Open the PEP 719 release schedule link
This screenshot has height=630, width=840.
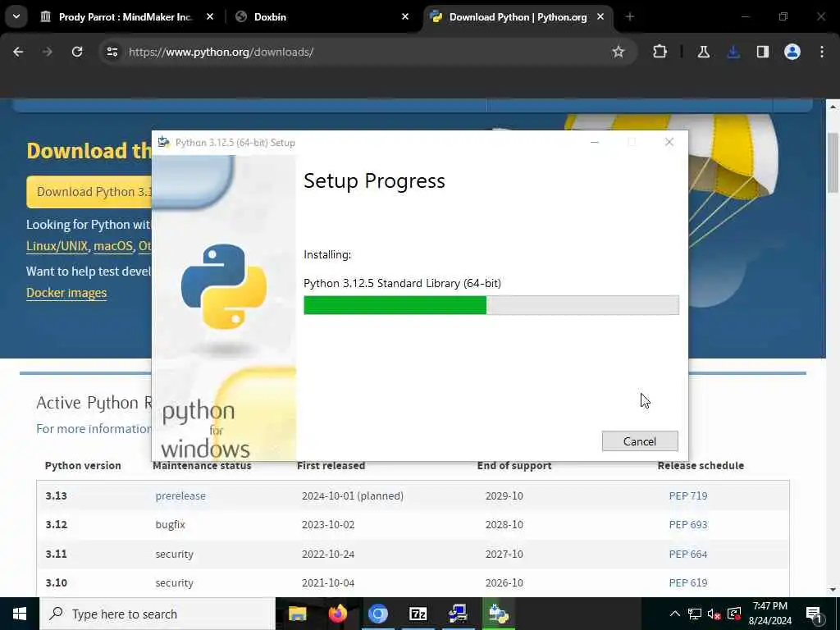click(688, 495)
